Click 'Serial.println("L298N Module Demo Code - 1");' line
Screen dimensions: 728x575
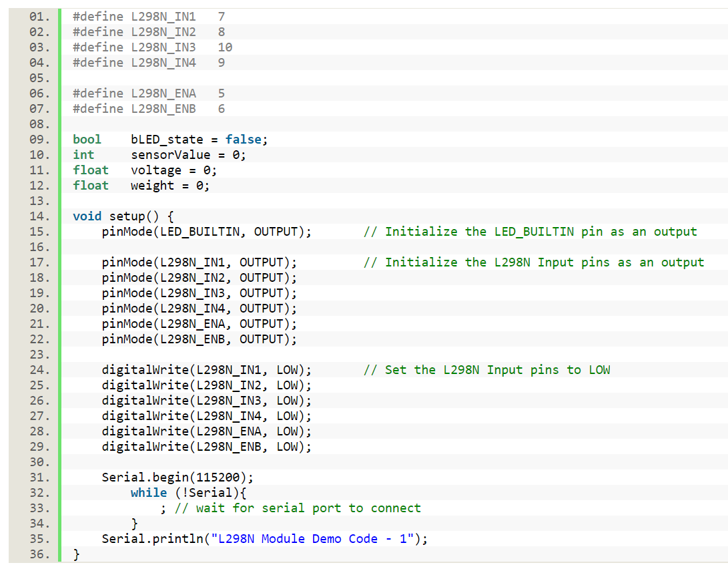click(265, 539)
